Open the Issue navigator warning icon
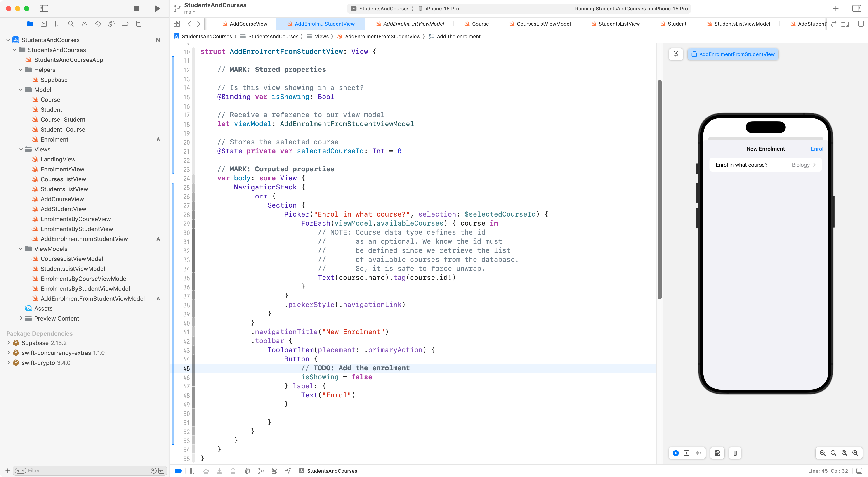868x477 pixels. (84, 24)
